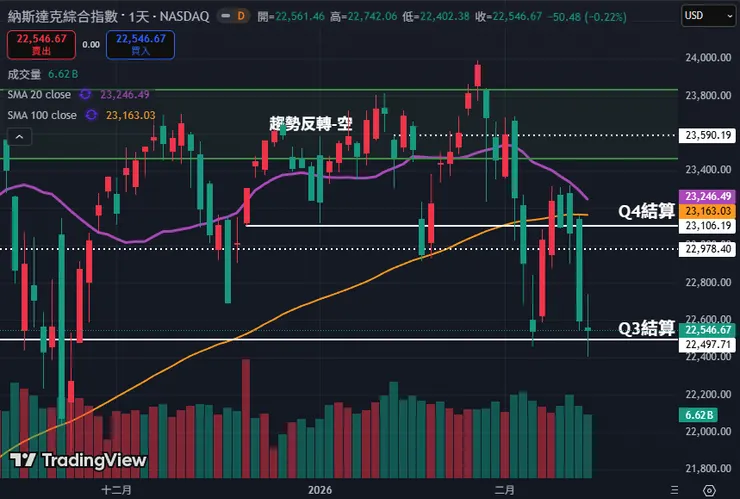The width and height of the screenshot is (740, 499).
Task: Click the 22,978.40 price line label
Action: 708,249
